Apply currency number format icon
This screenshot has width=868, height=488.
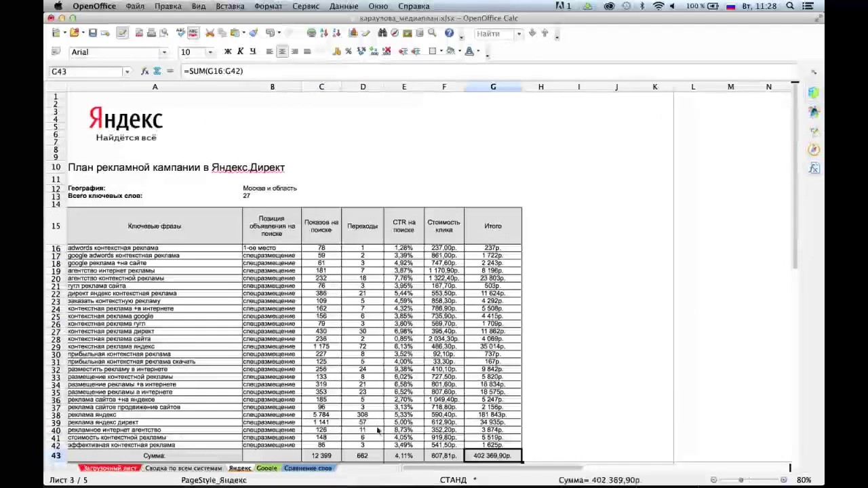pos(337,52)
